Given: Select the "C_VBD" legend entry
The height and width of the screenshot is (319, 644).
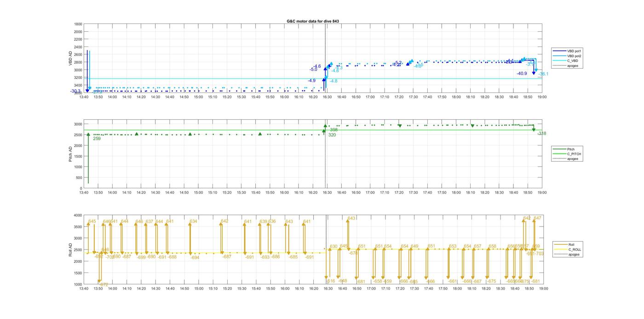Looking at the screenshot, I should [572, 61].
